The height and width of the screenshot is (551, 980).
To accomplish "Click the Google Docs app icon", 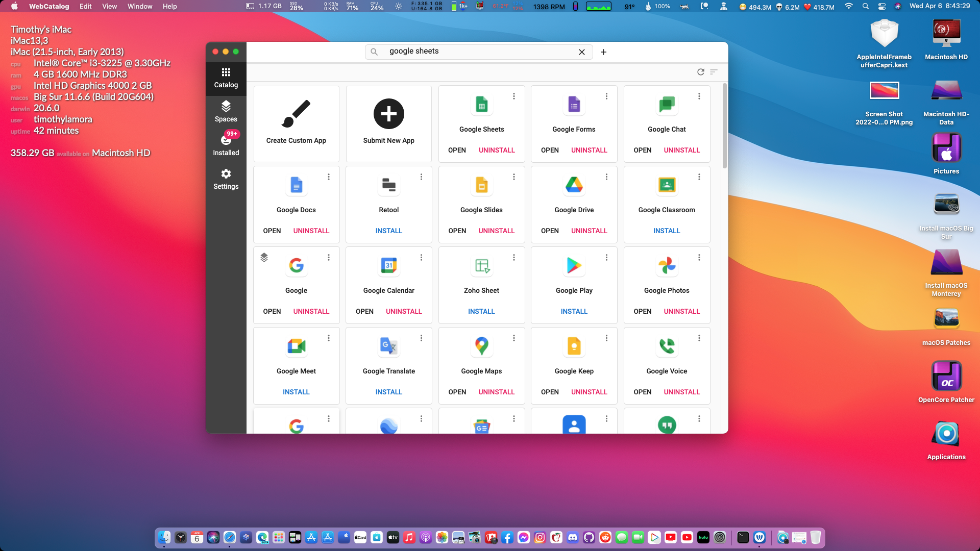I will click(x=296, y=185).
